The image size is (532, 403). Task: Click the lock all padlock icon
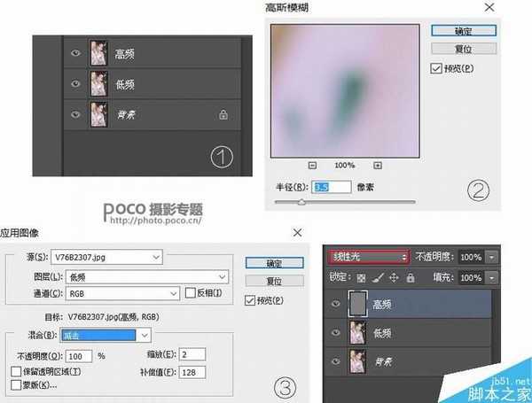409,277
